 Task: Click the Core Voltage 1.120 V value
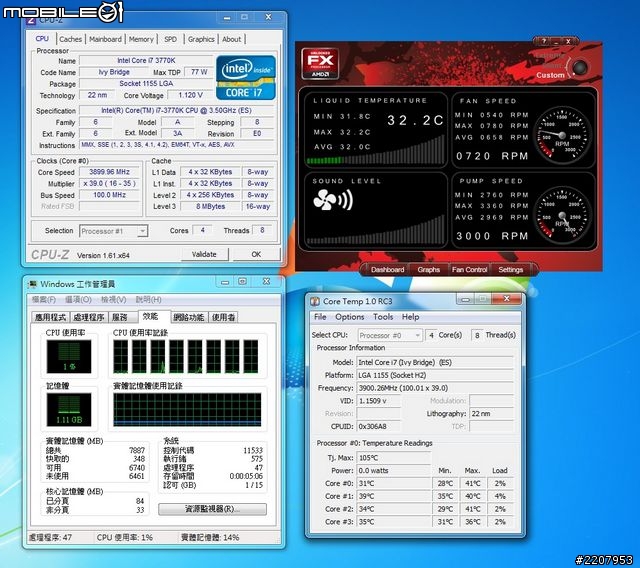(x=191, y=95)
